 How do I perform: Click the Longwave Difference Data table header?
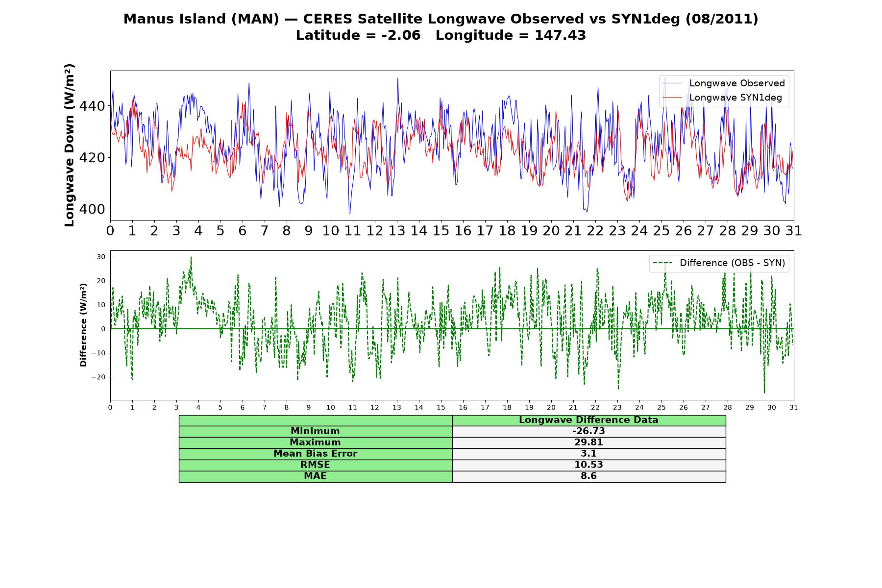(588, 420)
